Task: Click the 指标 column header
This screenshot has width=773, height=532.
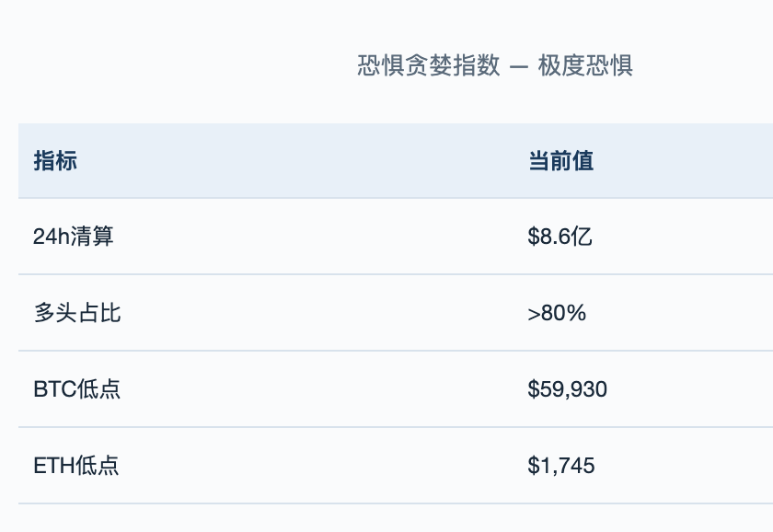Action: tap(55, 161)
